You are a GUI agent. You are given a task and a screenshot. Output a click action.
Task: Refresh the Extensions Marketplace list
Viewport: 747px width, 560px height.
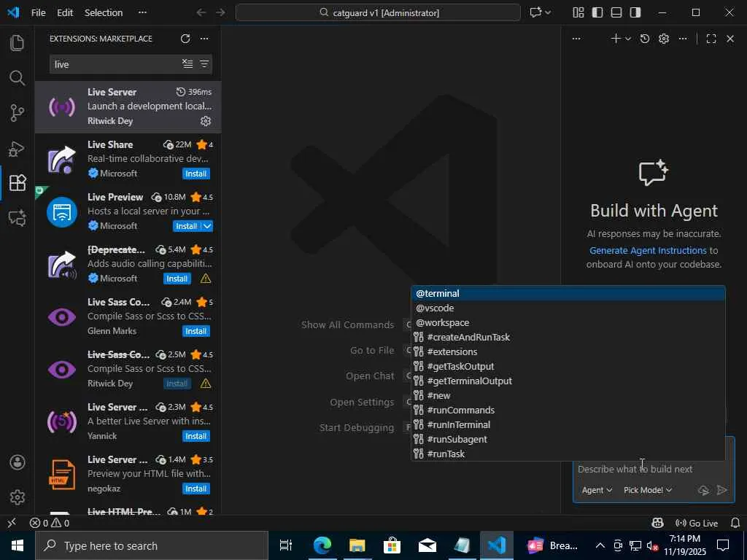(x=185, y=39)
